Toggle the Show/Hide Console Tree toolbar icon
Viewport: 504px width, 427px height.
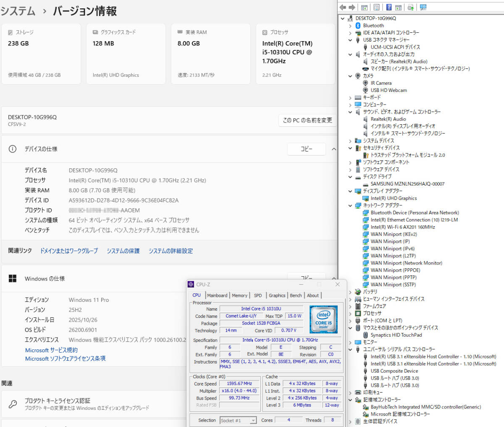pos(364,7)
